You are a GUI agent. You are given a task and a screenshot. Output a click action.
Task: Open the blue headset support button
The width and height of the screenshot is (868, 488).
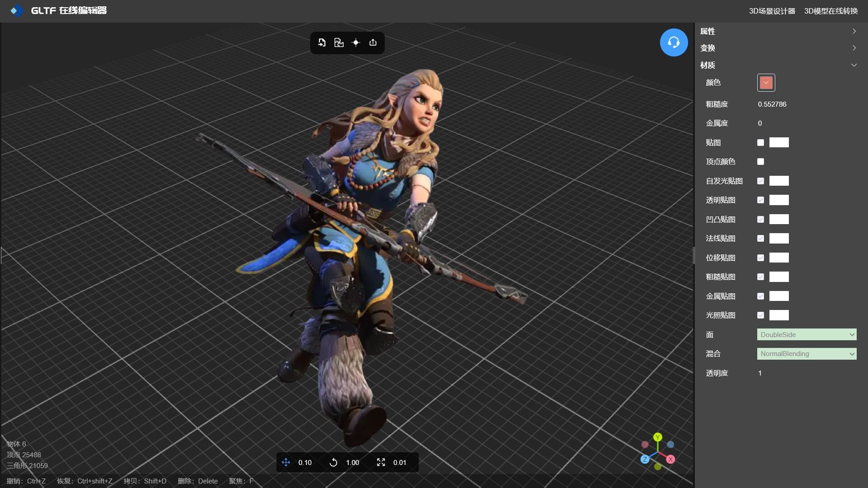(674, 42)
